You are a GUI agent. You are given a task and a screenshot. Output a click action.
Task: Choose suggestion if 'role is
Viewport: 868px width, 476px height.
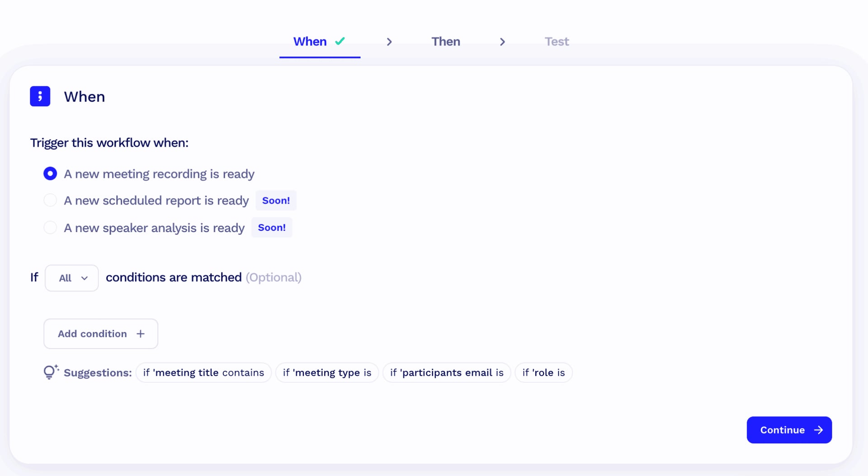[x=543, y=373]
